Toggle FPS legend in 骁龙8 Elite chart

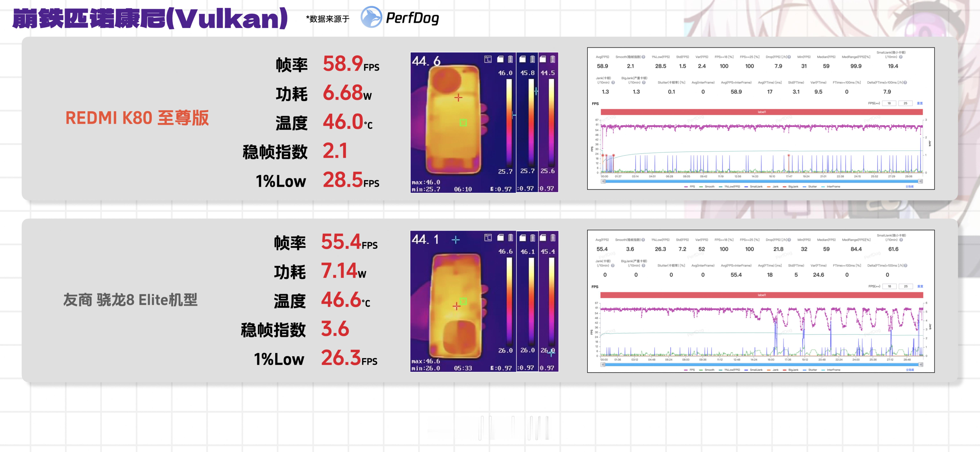pos(689,370)
